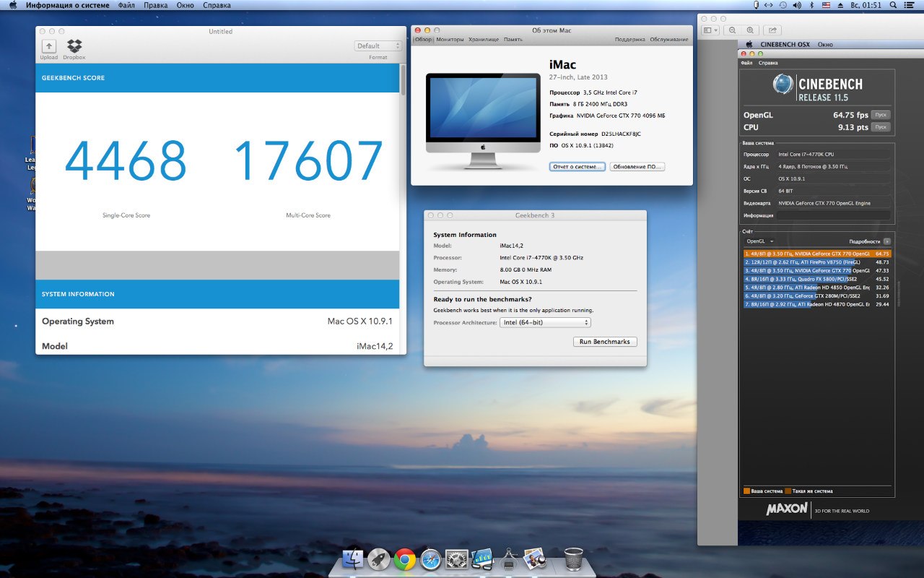Open the Default format dropdown
The image size is (924, 578).
(378, 46)
